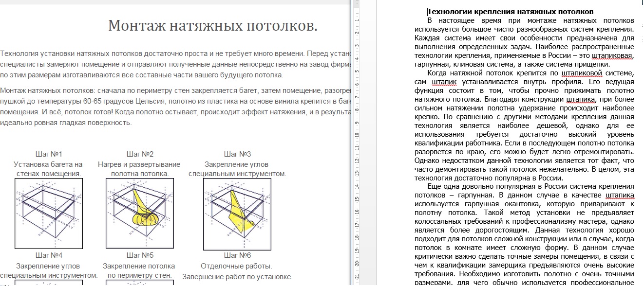Screen dimensions: 644x286
Task: Click the line 'идеально ровная гладкая поверхность.'
Action: click(66, 122)
